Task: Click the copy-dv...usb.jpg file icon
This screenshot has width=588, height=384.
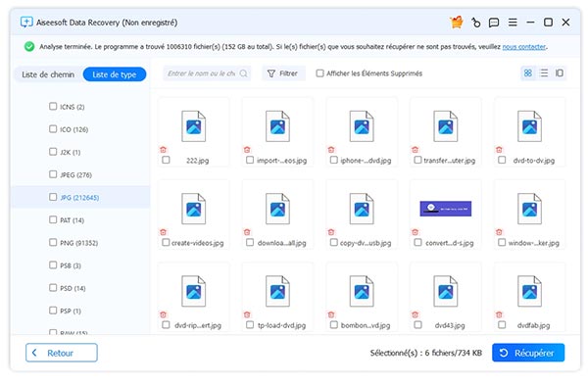Action: tap(362, 209)
